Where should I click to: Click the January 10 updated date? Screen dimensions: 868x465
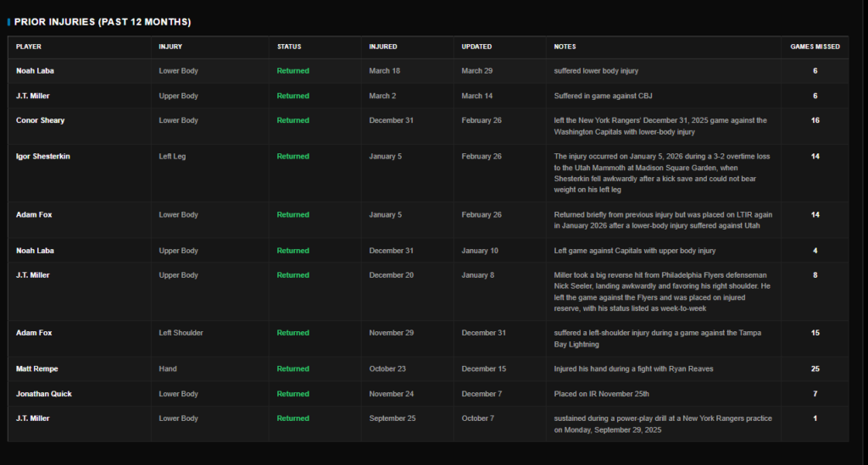[x=480, y=251]
